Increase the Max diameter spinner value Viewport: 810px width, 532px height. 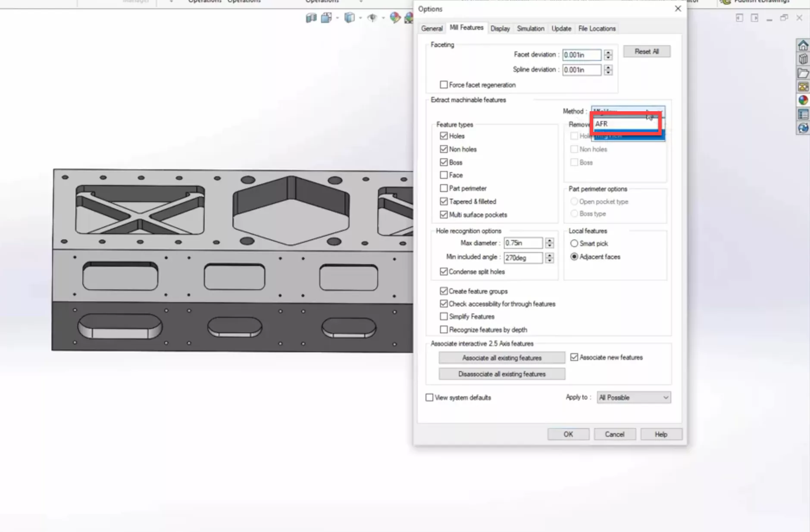pos(549,241)
